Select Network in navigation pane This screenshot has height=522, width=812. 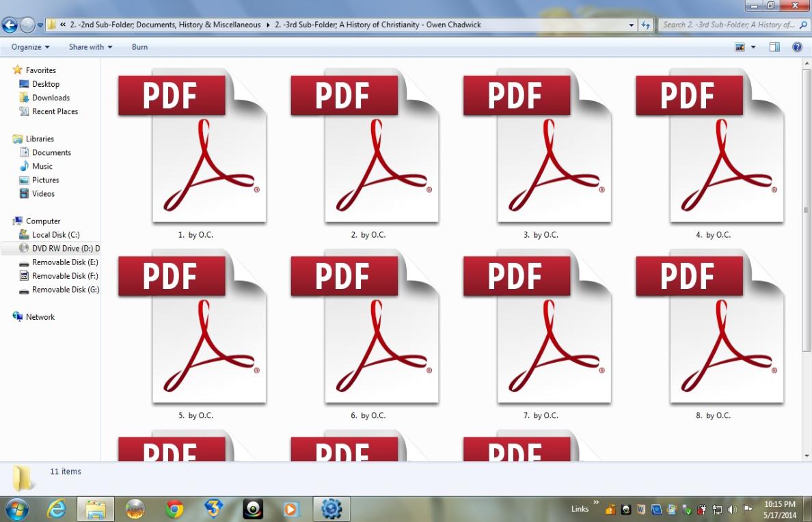click(x=33, y=317)
